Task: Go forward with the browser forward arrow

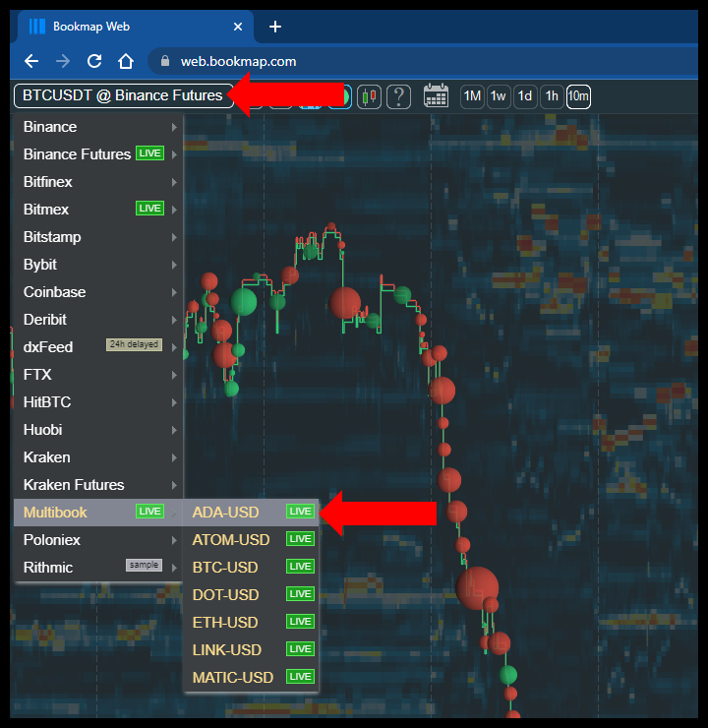Action: [x=63, y=61]
